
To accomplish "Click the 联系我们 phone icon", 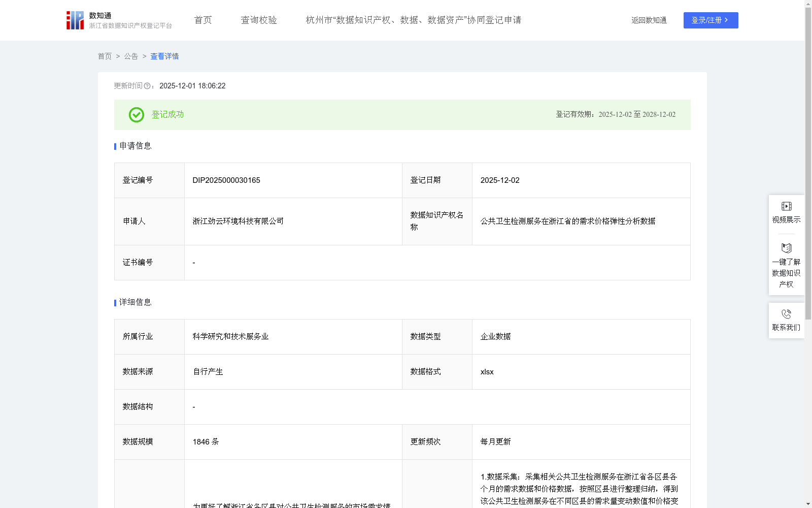I will 786,314.
